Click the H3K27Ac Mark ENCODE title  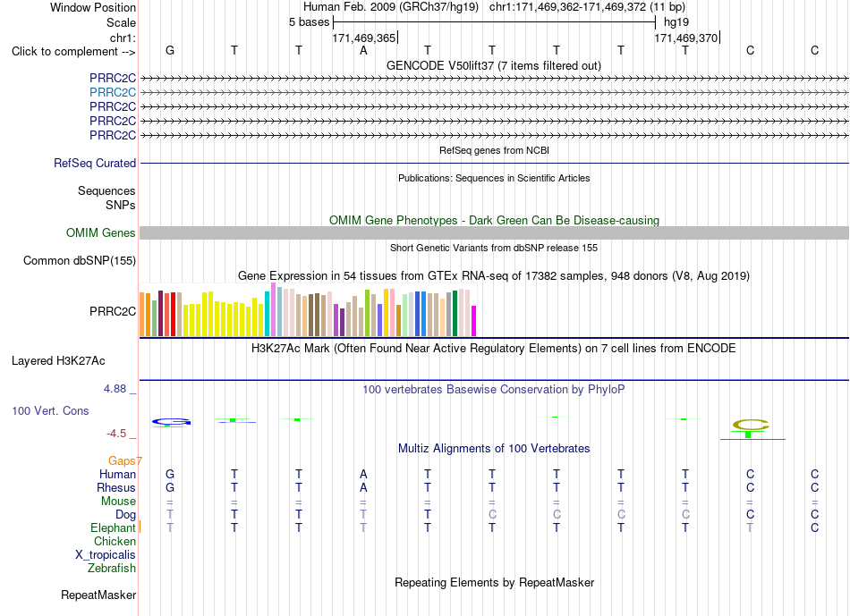(493, 348)
